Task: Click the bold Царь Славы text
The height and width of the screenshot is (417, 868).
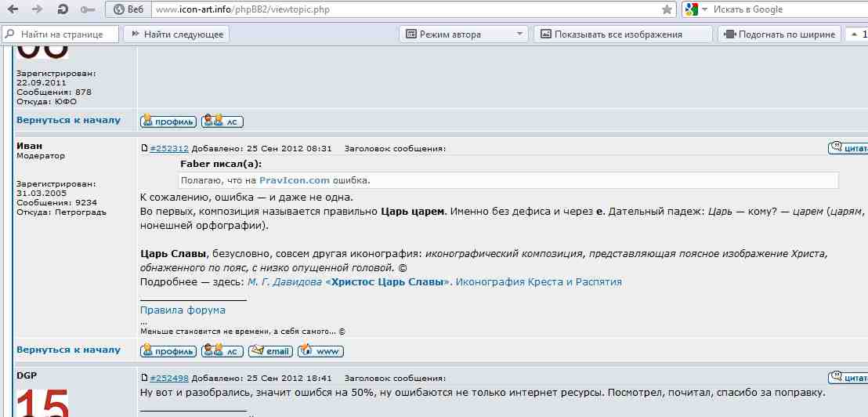Action: (175, 254)
